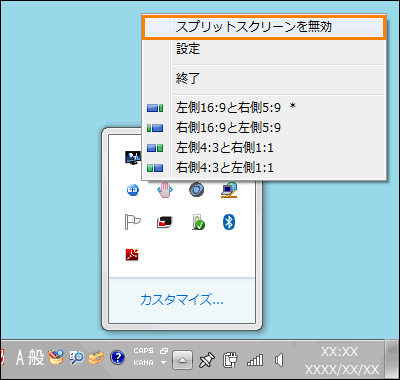Click the blue round split-screen tray icon
The height and width of the screenshot is (380, 400).
pos(133,190)
